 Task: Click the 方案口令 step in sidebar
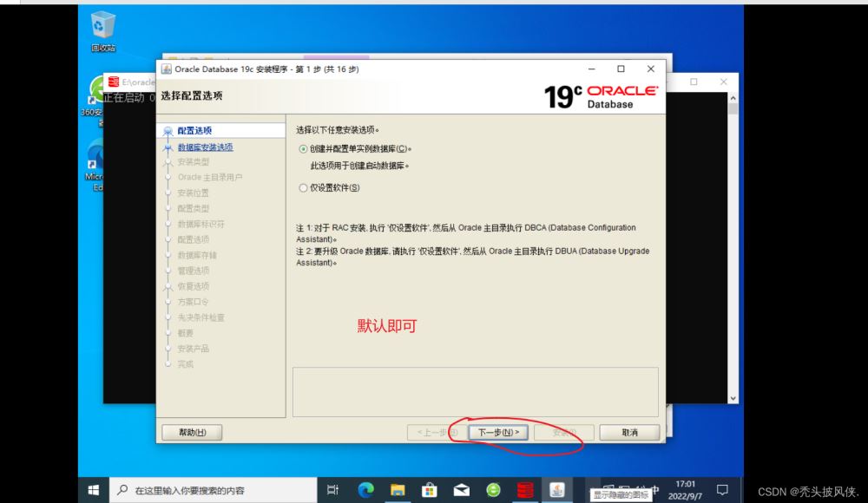pos(194,302)
